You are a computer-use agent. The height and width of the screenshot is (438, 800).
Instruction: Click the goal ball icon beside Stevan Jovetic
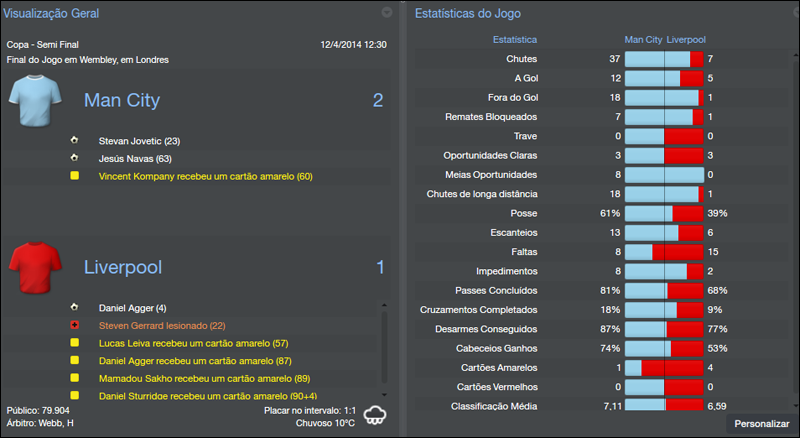pyautogui.click(x=74, y=141)
